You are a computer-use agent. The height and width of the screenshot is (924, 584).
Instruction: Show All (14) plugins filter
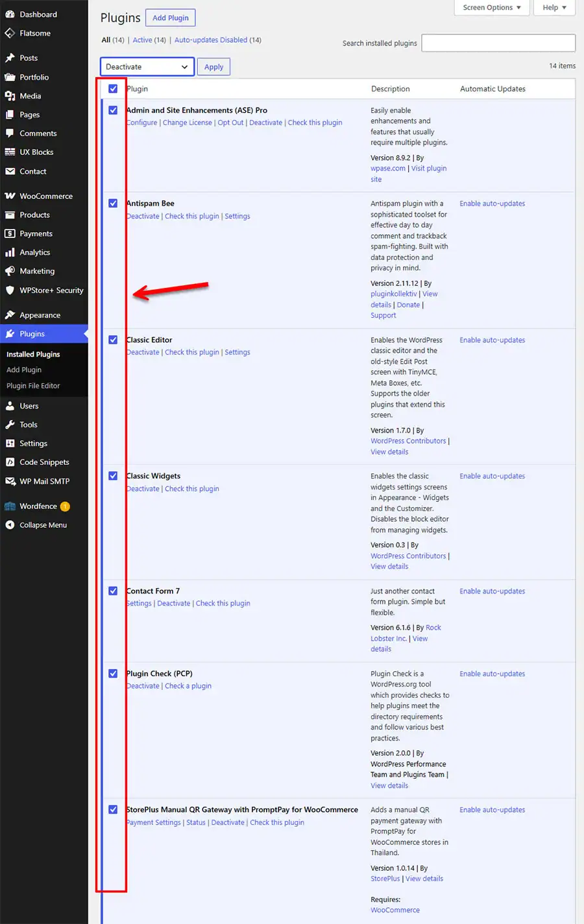pos(113,40)
